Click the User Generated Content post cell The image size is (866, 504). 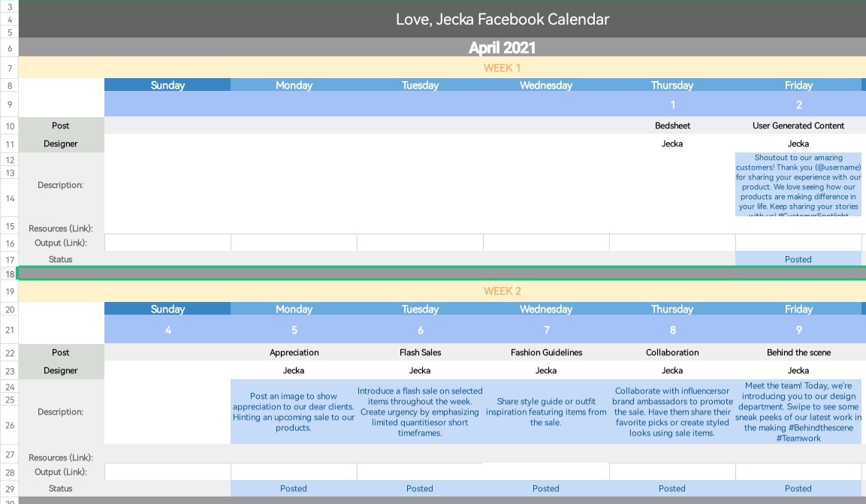point(798,126)
